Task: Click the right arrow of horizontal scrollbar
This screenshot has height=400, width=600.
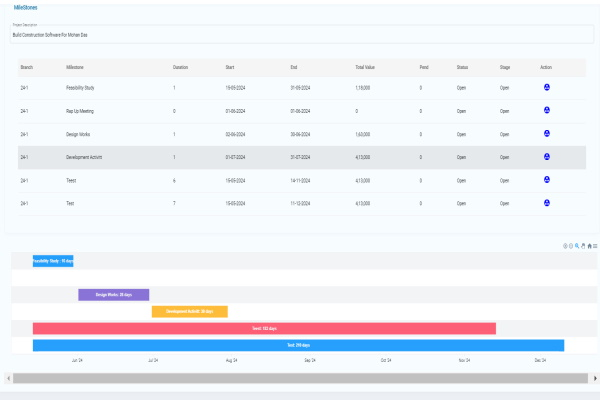Action: pos(594,378)
